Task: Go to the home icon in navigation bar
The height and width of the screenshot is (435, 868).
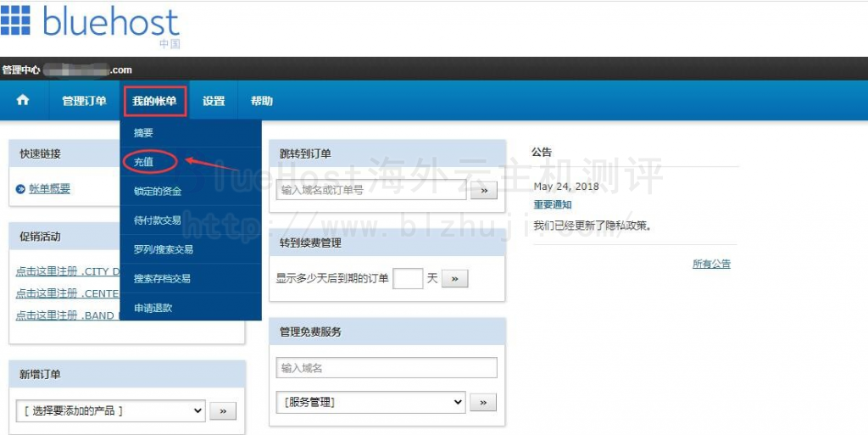Action: (x=23, y=100)
